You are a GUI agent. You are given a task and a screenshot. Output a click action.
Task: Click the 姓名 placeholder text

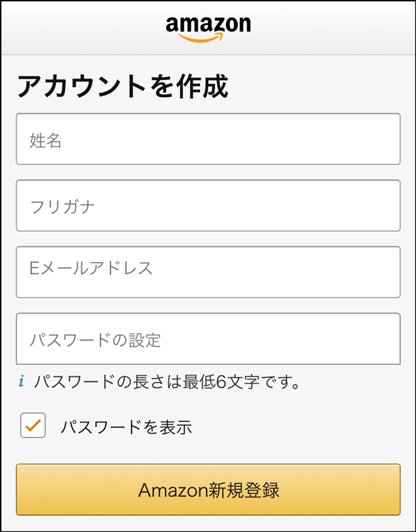tap(46, 140)
